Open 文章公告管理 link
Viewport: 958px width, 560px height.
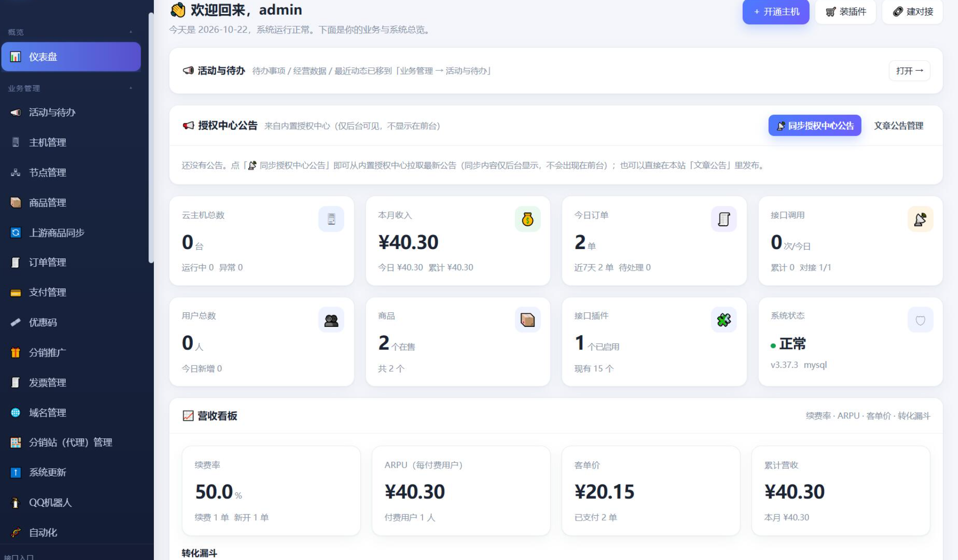point(899,126)
